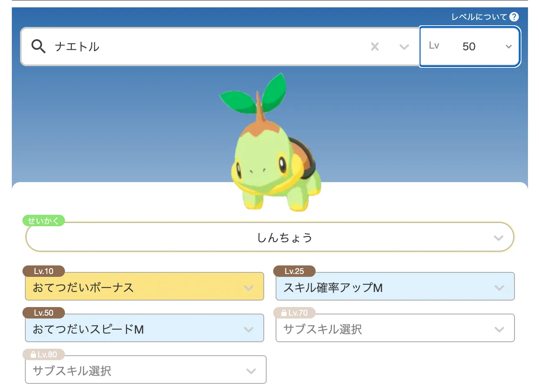Click the せいかく label tag
The image size is (539, 392).
point(43,221)
